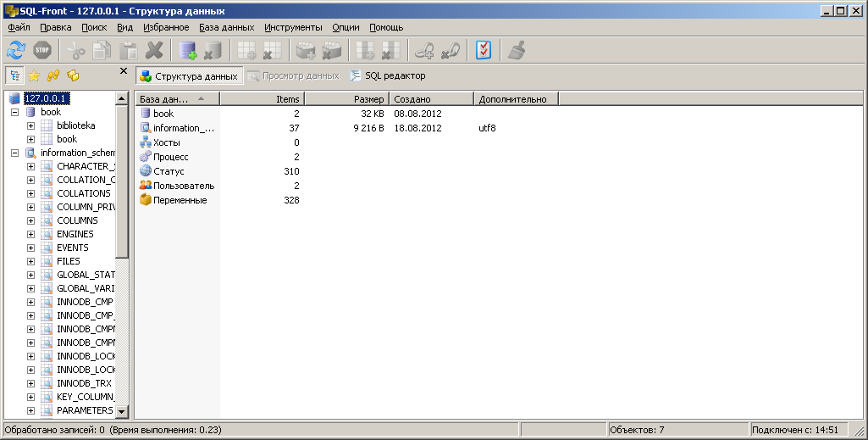This screenshot has width=868, height=440.
Task: Click tree scrollbar down arrow
Action: [122, 412]
